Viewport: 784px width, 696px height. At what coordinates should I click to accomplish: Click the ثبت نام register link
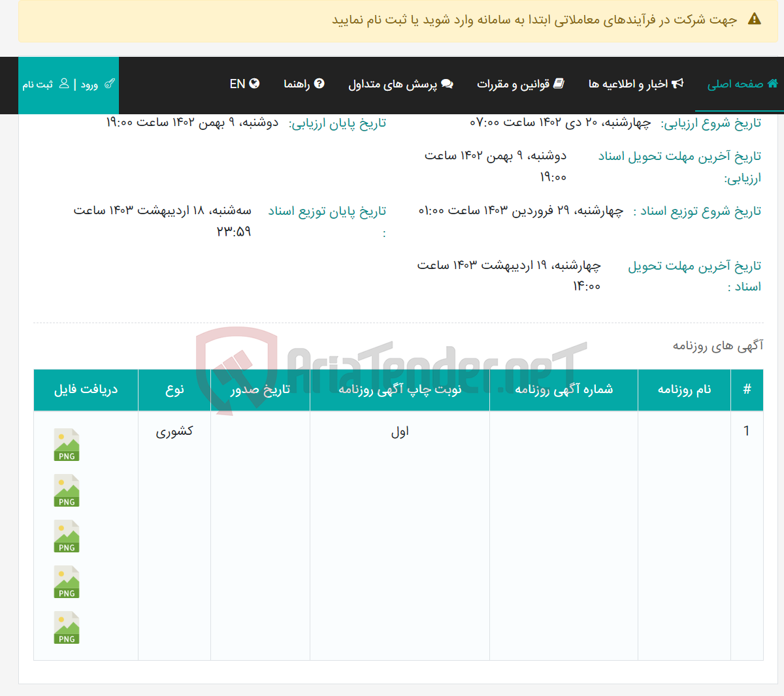(46, 84)
